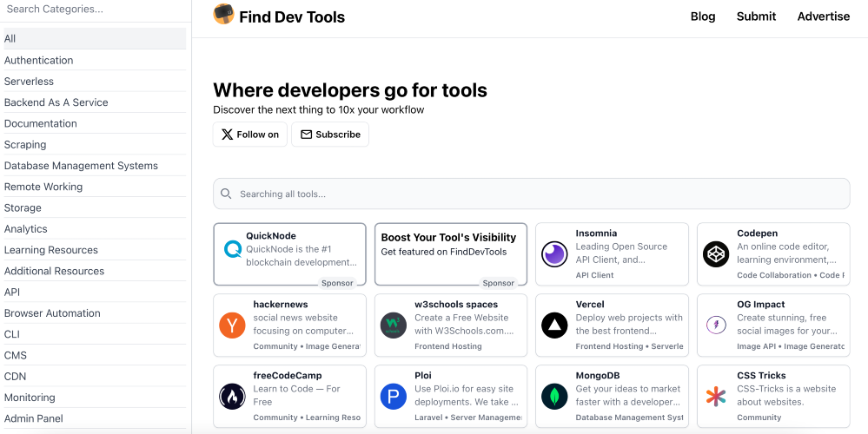Open Boost Your Tool's Visibility card
The image size is (868, 434).
tap(451, 254)
